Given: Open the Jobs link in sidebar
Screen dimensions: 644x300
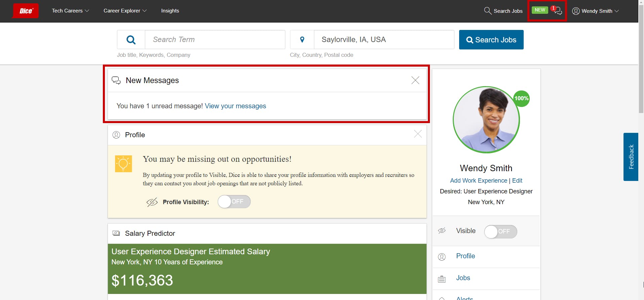Looking at the screenshot, I should point(463,278).
